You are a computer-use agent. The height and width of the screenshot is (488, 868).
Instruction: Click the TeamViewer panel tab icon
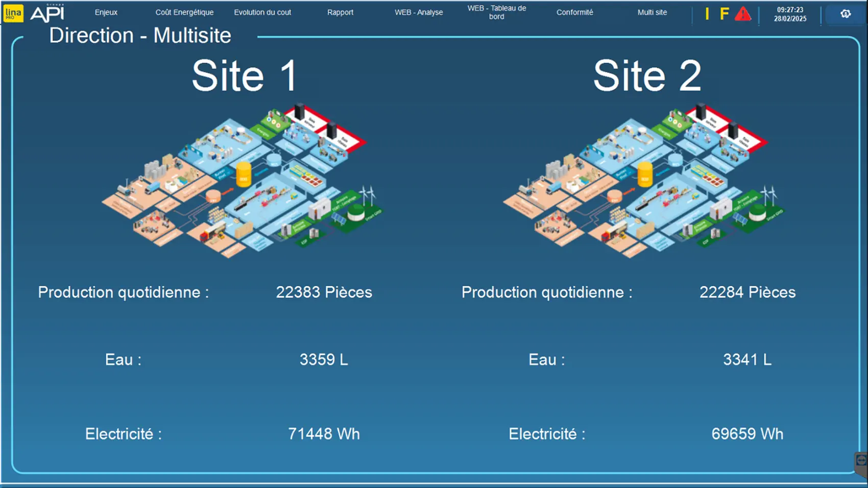pos(861,461)
